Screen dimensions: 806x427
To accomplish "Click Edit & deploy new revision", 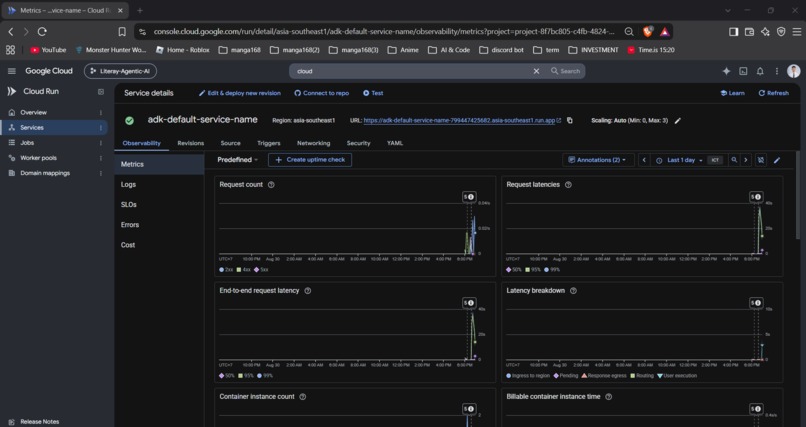I will (240, 93).
